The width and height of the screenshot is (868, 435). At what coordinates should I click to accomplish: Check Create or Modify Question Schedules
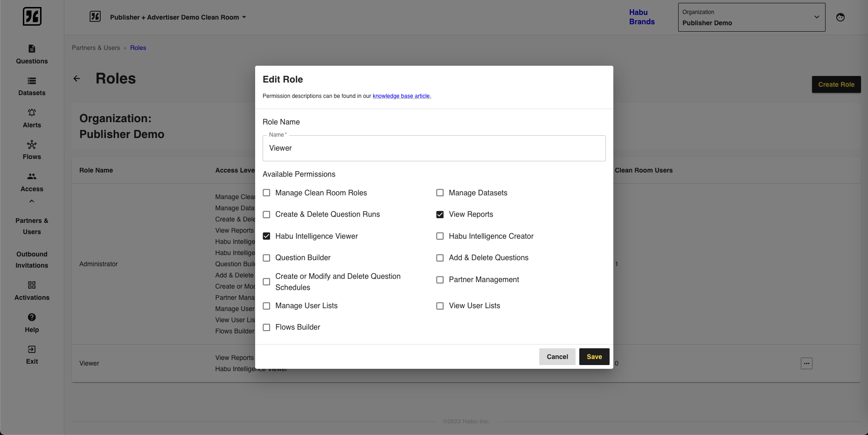pyautogui.click(x=266, y=282)
